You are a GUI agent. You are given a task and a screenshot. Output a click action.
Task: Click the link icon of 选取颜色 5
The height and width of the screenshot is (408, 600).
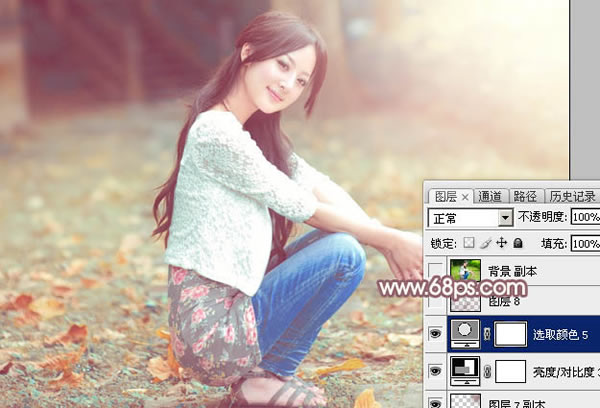coord(487,334)
